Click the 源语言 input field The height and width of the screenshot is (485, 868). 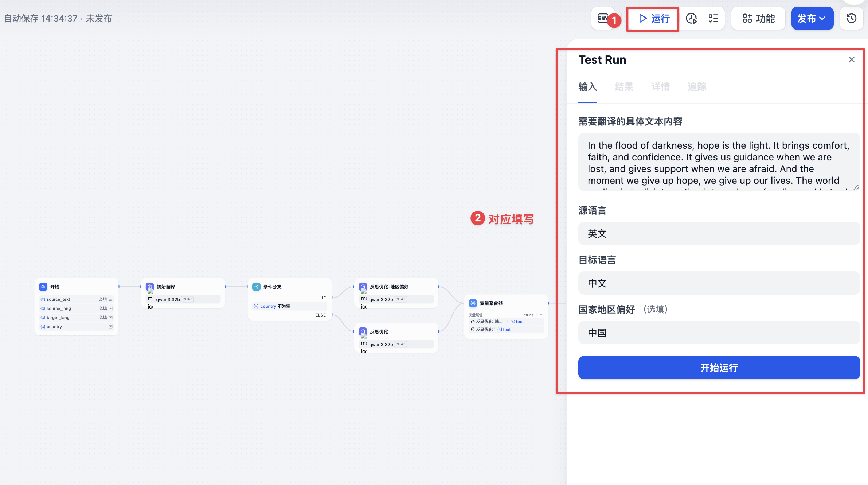point(719,233)
